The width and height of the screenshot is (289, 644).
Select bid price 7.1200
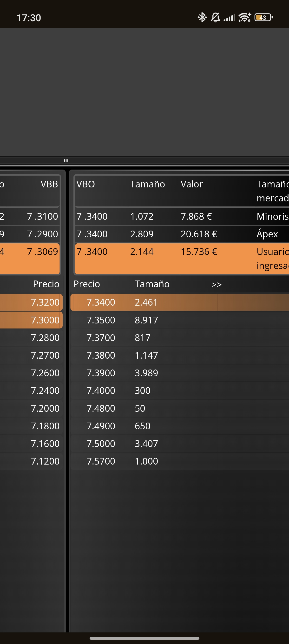pos(45,461)
